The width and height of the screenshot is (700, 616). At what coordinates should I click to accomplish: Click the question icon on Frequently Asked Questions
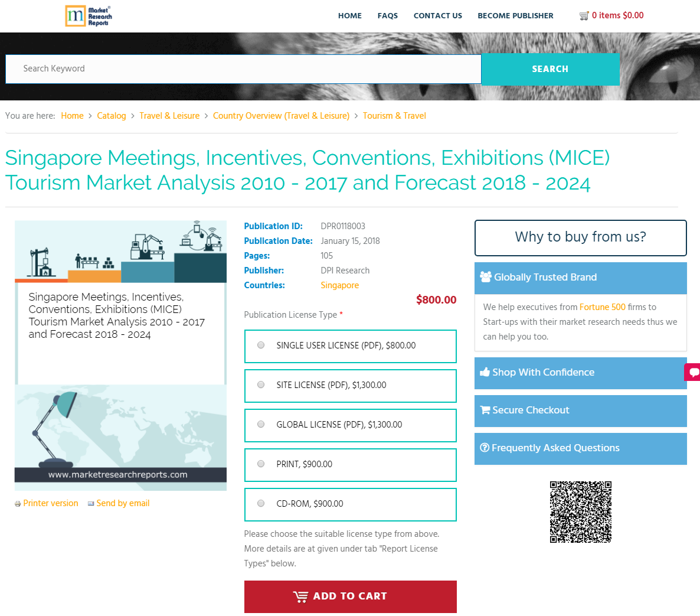click(485, 448)
